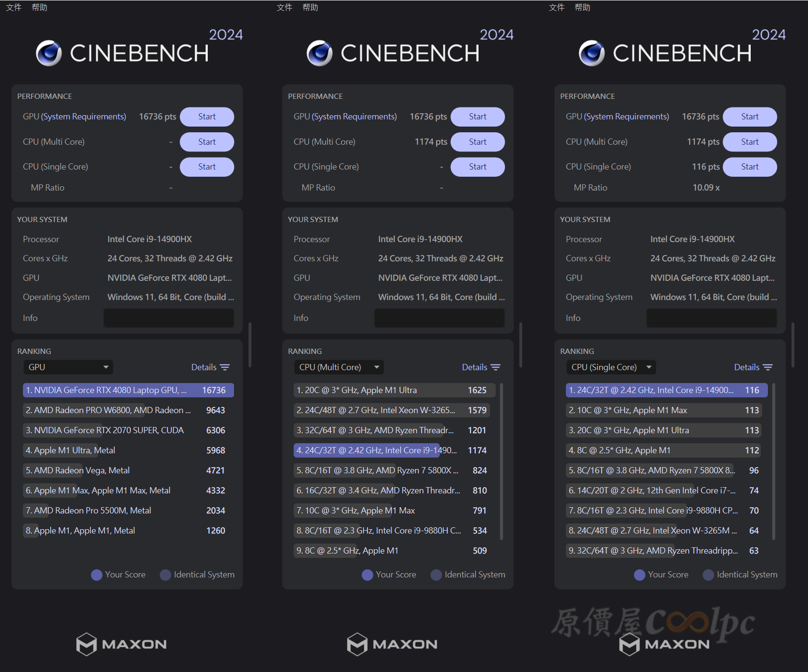Click Details filter icon in left window
Screen dimensions: 808x672
pos(225,367)
